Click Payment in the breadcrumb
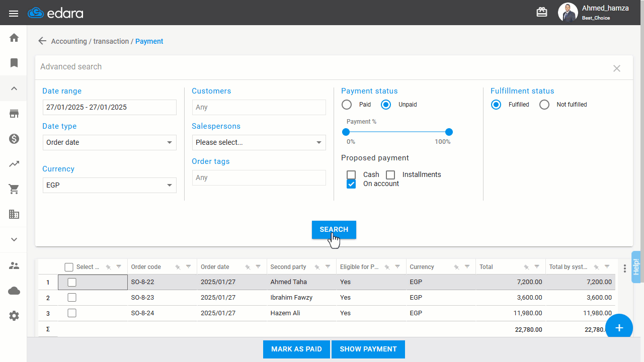 [149, 41]
